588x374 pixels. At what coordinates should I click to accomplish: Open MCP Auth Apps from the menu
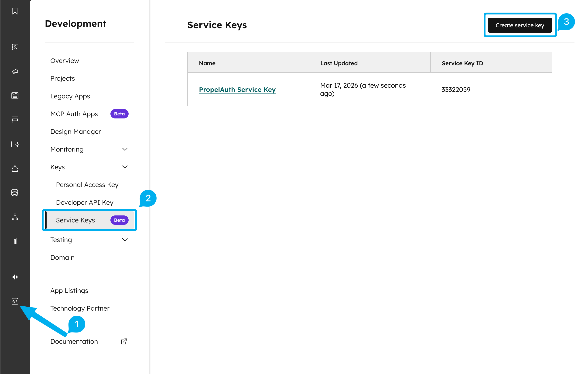point(74,114)
